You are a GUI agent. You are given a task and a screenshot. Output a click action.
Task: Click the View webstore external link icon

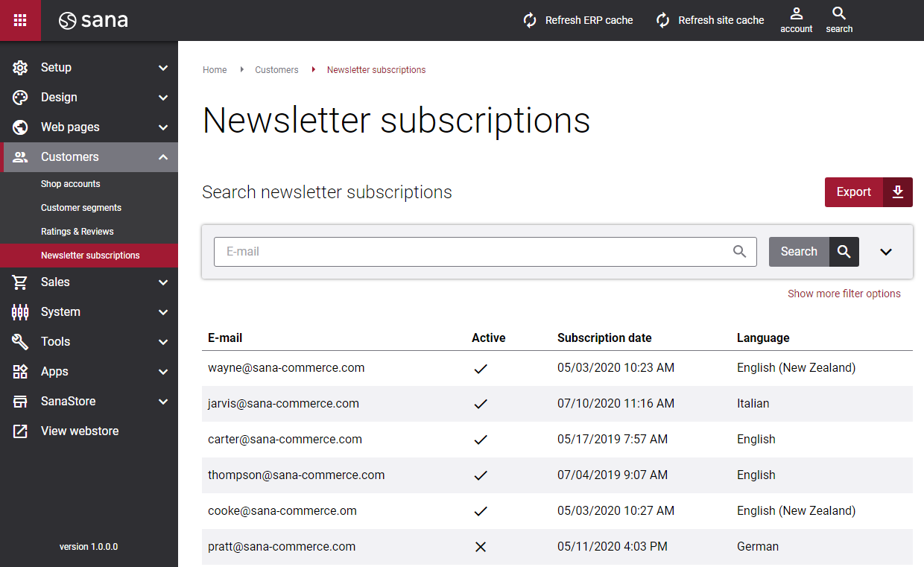(20, 431)
